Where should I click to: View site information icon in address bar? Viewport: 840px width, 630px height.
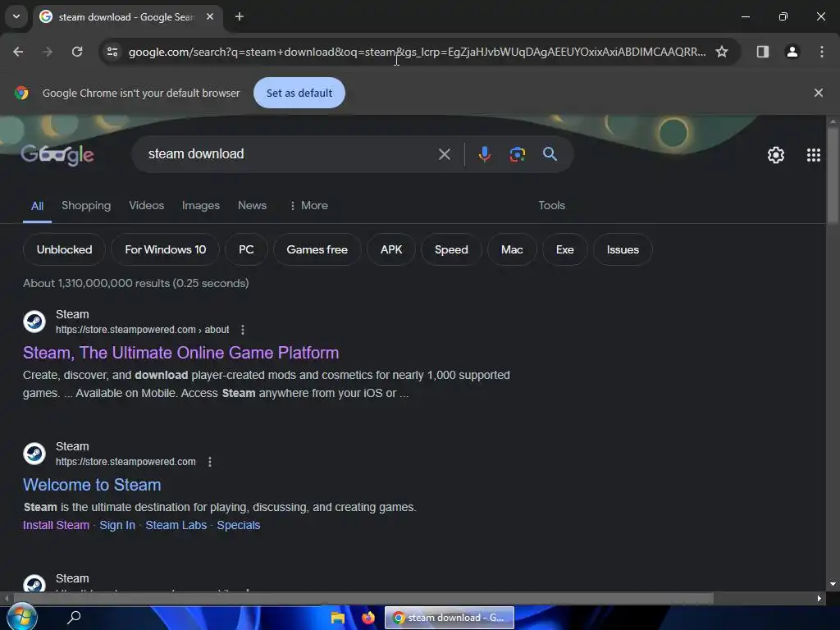pos(112,52)
